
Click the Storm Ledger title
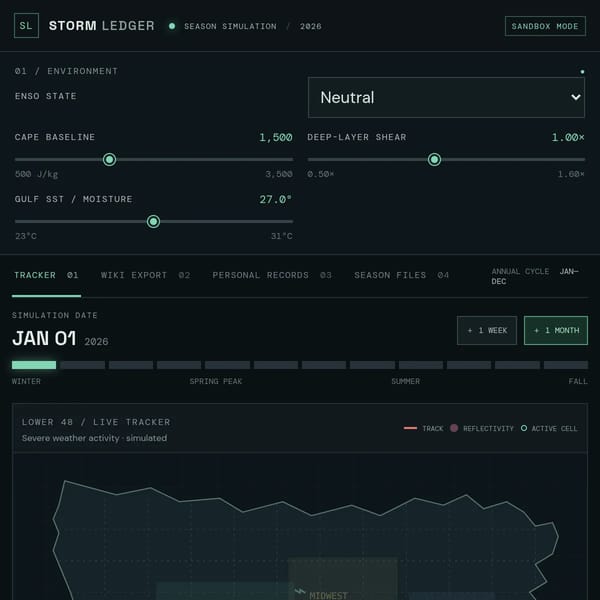(x=101, y=26)
